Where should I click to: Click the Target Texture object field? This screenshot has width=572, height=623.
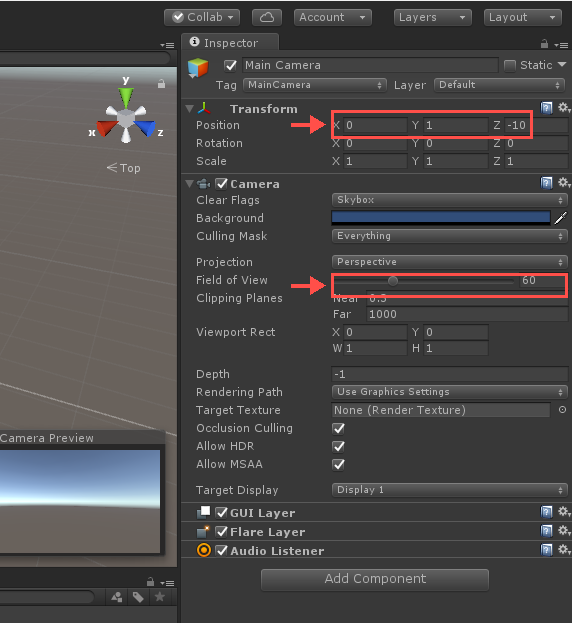pos(441,410)
